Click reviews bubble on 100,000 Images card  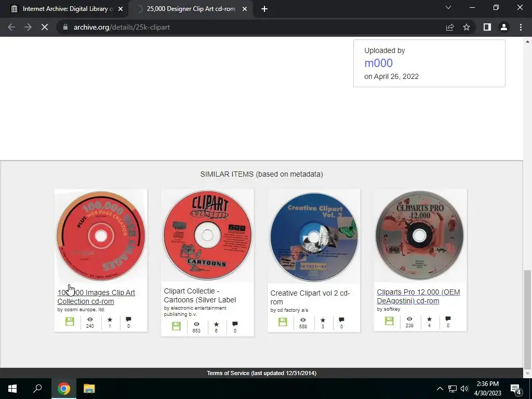click(x=128, y=320)
